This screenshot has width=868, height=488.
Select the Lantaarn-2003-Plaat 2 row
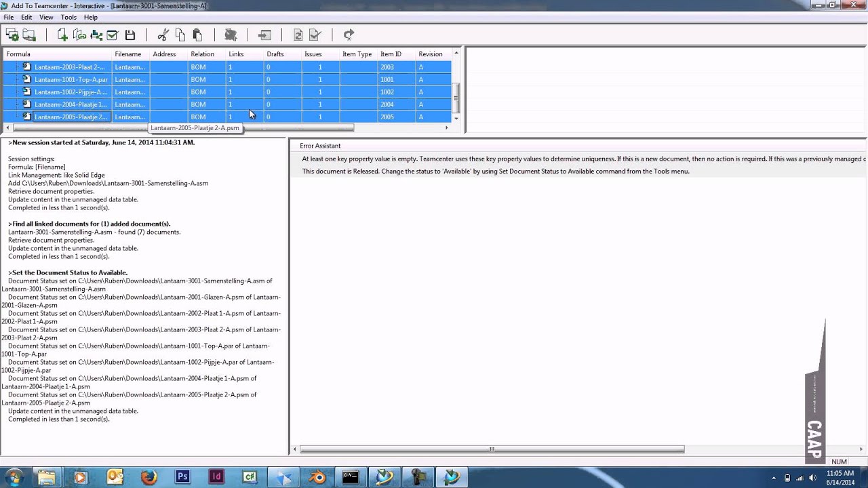pos(227,67)
